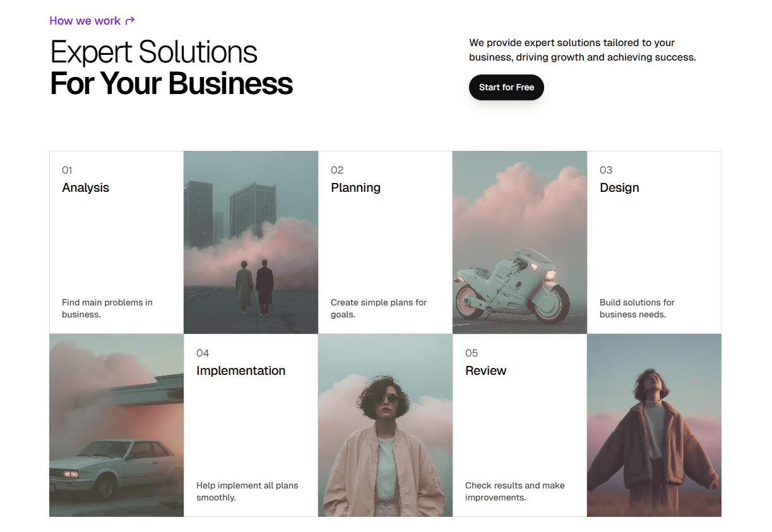The image size is (772, 532).
Task: Click the Implementation title text
Action: coord(241,371)
